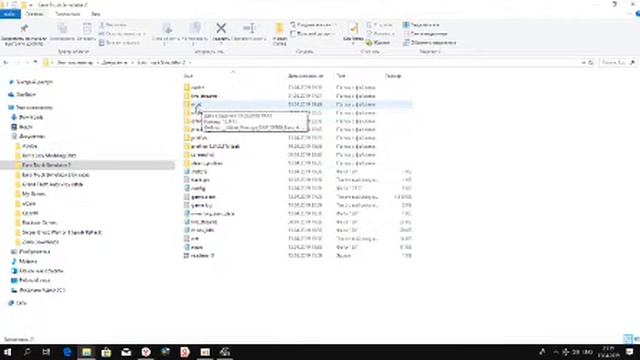The width and height of the screenshot is (640, 360).
Task: Switch to the Share ribbon tab
Action: click(68, 14)
